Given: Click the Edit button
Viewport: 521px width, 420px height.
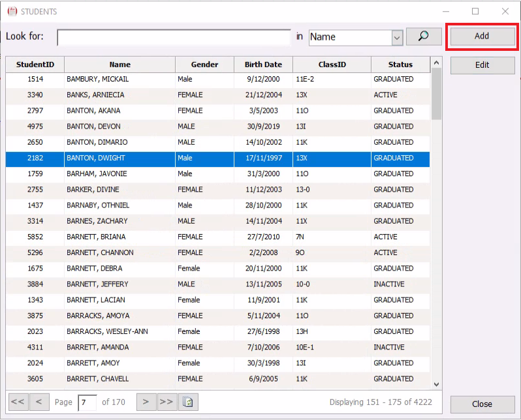Looking at the screenshot, I should click(x=482, y=65).
